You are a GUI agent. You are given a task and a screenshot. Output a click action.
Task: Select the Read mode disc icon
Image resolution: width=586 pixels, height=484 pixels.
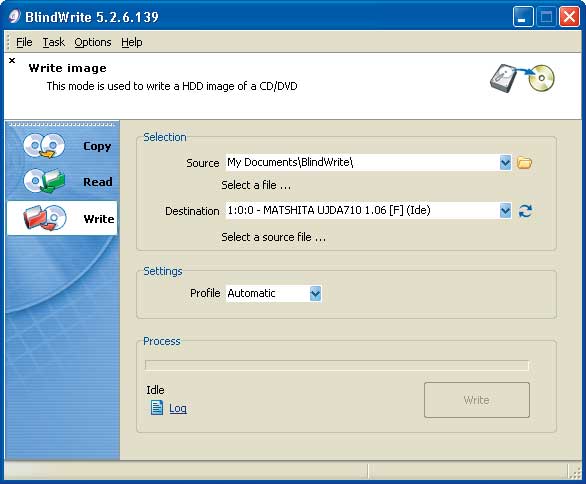tap(44, 181)
